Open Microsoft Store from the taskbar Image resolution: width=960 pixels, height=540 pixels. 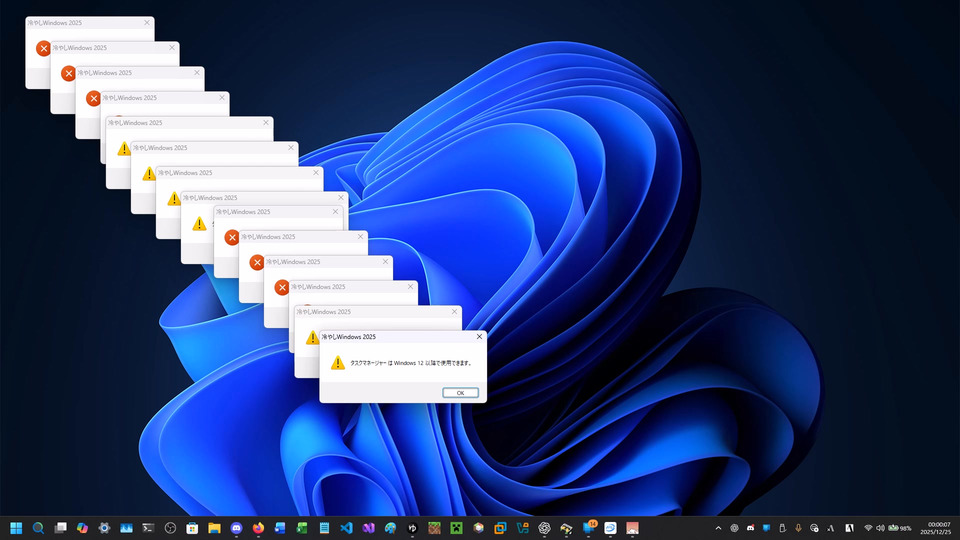click(192, 528)
